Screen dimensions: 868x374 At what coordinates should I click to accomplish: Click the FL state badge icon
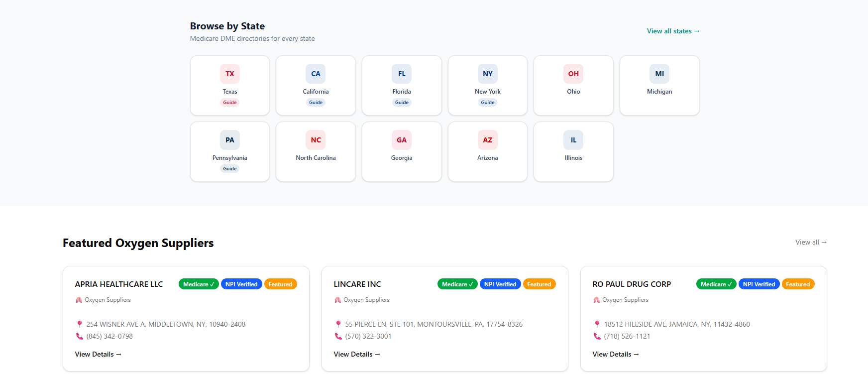tap(402, 74)
